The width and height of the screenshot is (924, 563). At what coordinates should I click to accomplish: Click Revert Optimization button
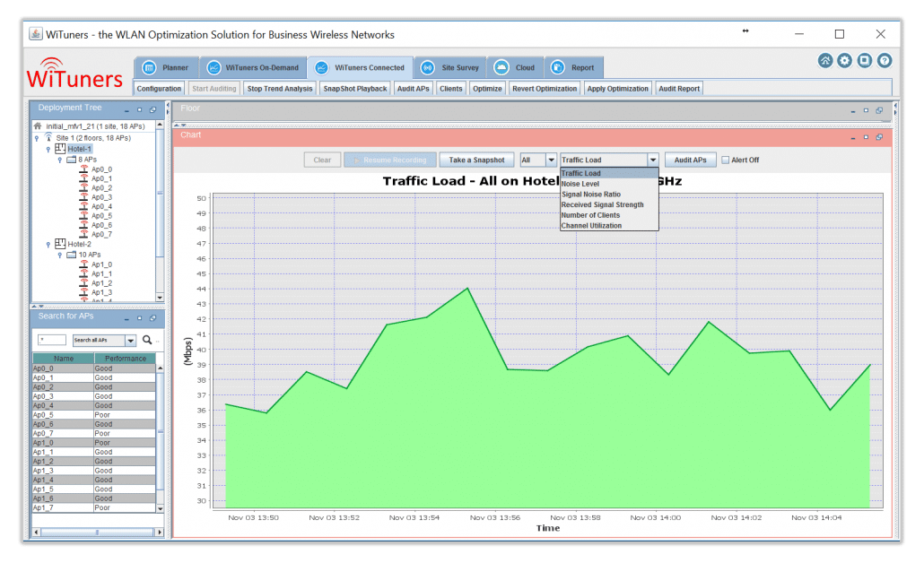coord(545,89)
